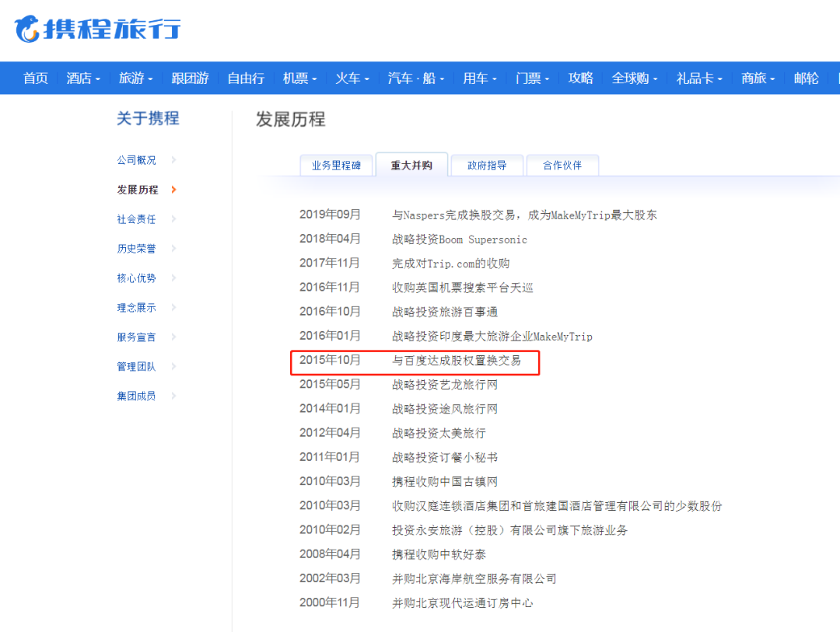This screenshot has width=840, height=632.
Task: Open the 汽车·船 dropdown
Action: point(416,79)
